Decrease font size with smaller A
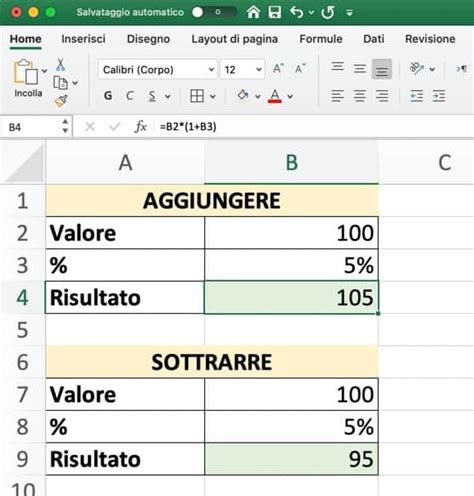The width and height of the screenshot is (474, 496). [300, 69]
